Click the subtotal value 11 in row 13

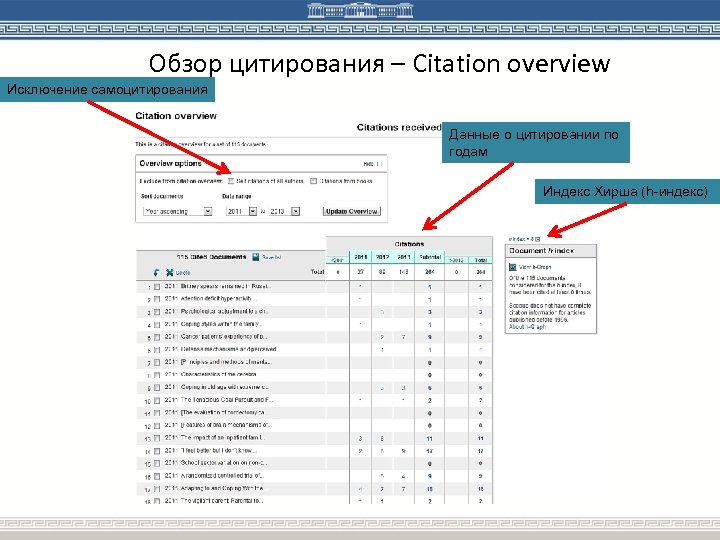point(429,439)
